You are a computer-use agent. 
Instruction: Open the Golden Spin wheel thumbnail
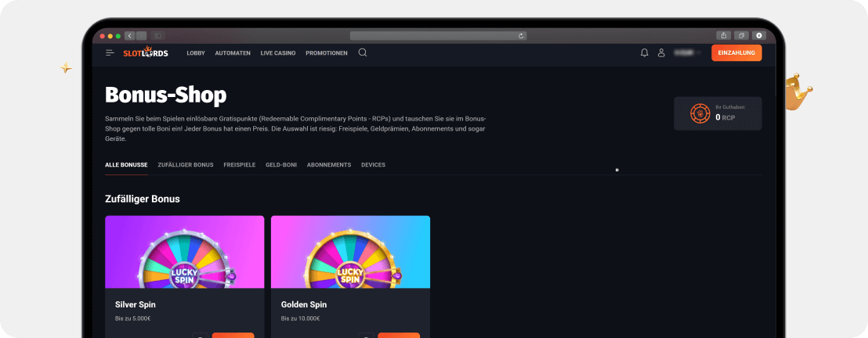pyautogui.click(x=350, y=251)
